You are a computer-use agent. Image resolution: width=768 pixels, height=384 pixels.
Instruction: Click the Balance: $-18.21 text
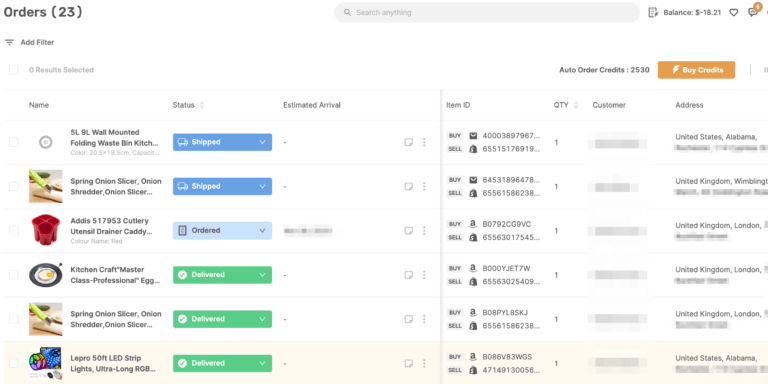click(692, 13)
